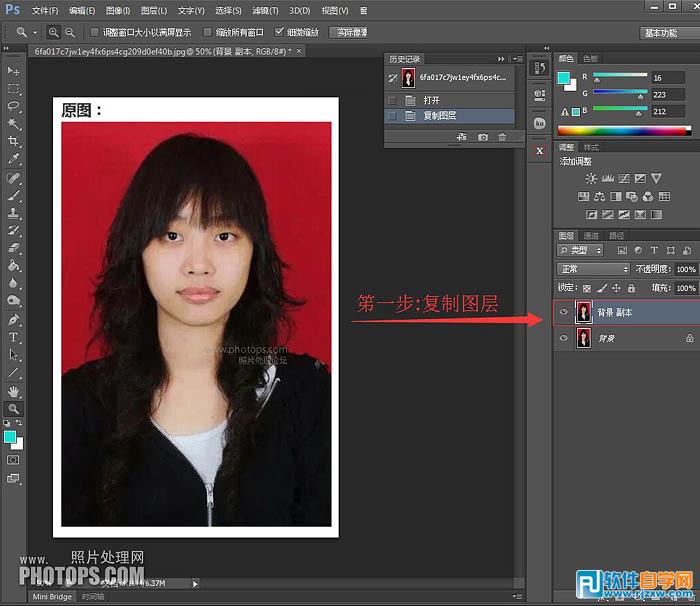The width and height of the screenshot is (700, 606).
Task: Click the Zoom Out magnifier icon
Action: [71, 33]
